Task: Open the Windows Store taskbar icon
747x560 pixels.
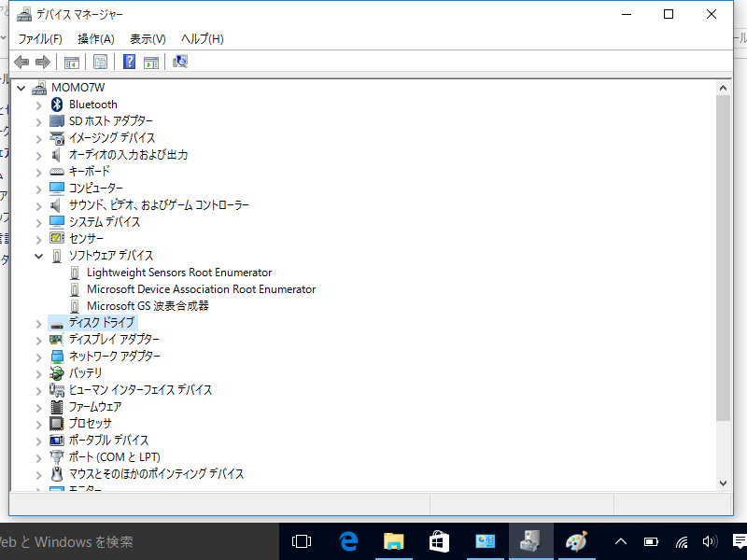Action: pos(439,541)
